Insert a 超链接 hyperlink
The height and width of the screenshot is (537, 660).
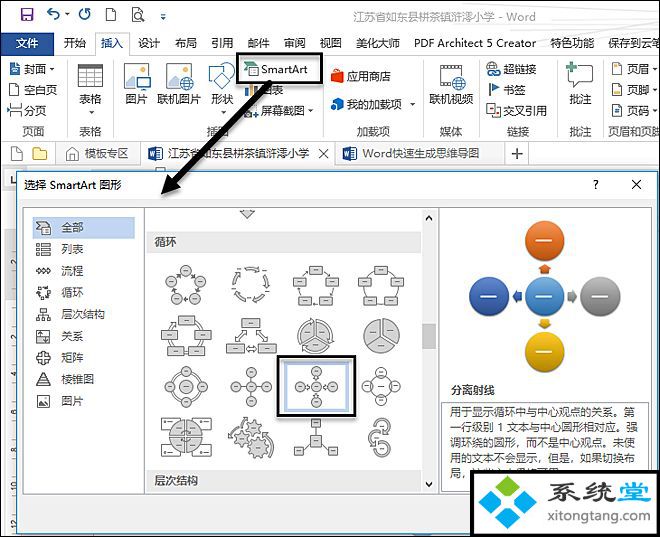(x=511, y=69)
